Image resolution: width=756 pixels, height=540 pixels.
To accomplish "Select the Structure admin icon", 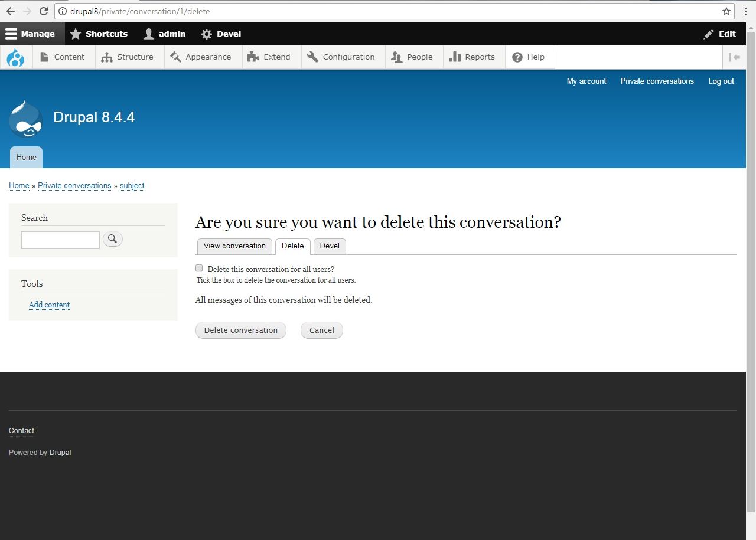I will [x=107, y=57].
